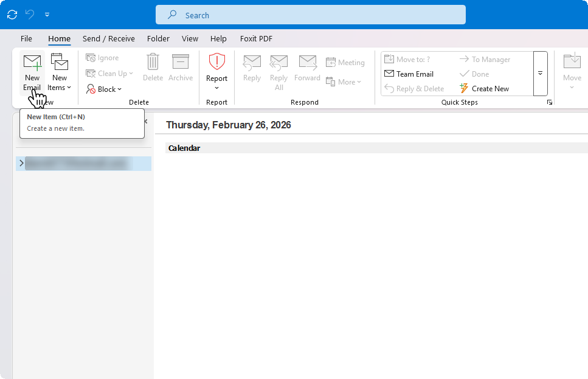Switch to the Foxit PDF tab
Image resolution: width=588 pixels, height=379 pixels.
pos(256,39)
